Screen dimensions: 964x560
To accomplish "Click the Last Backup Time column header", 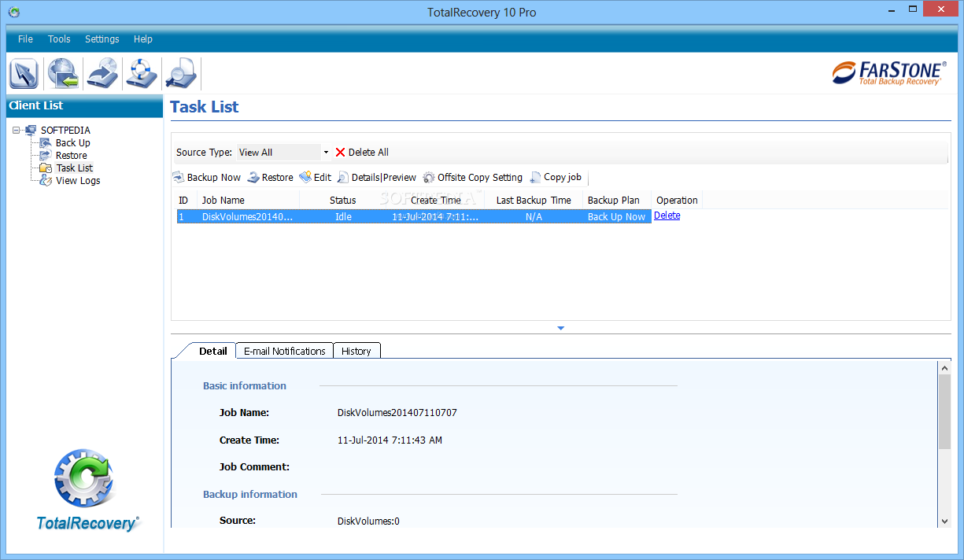I will coord(534,200).
